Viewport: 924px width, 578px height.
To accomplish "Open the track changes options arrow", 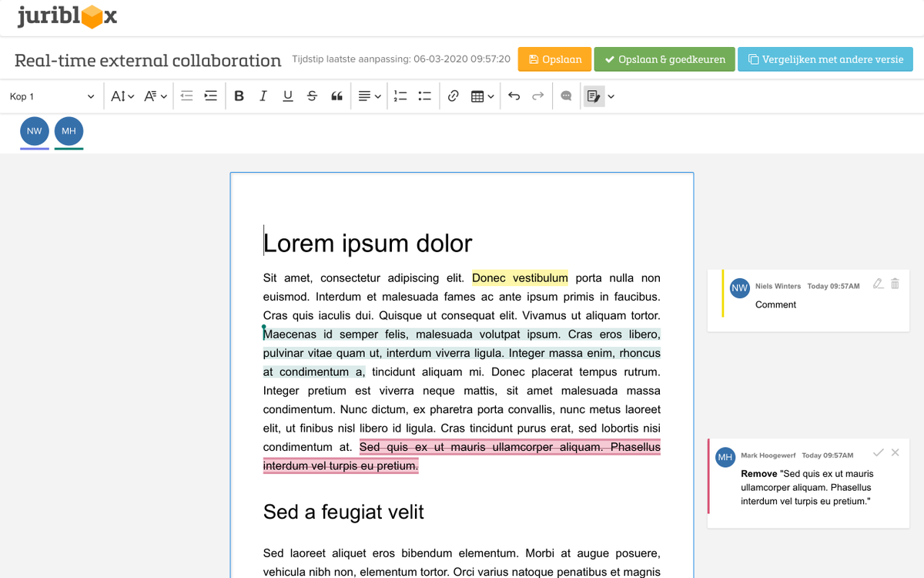I will [611, 96].
